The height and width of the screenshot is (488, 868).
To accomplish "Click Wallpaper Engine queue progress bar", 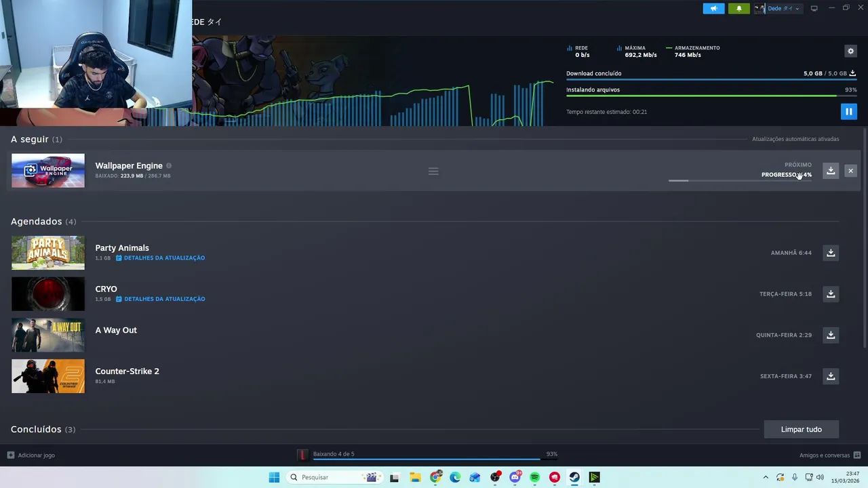I will click(740, 181).
